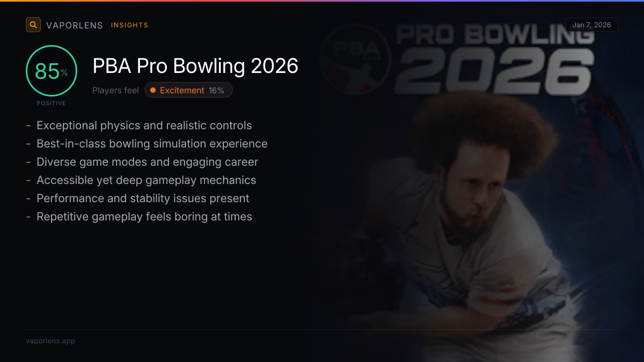The width and height of the screenshot is (644, 362).
Task: Click the Jan 7, 2026 date badge
Action: 592,25
